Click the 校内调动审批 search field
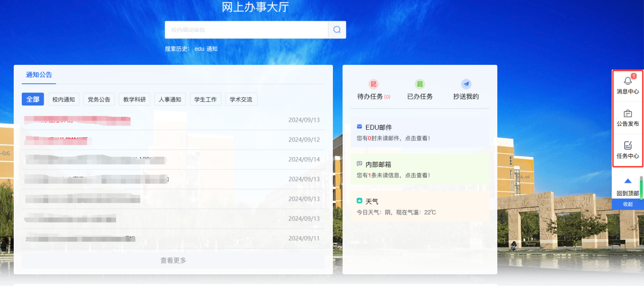 pos(246,30)
